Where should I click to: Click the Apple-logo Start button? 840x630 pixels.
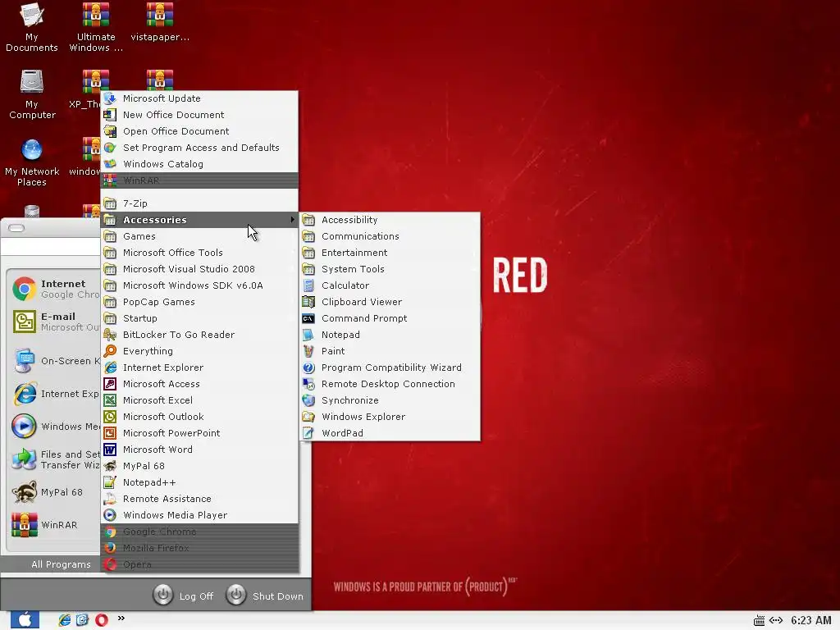[25, 620]
